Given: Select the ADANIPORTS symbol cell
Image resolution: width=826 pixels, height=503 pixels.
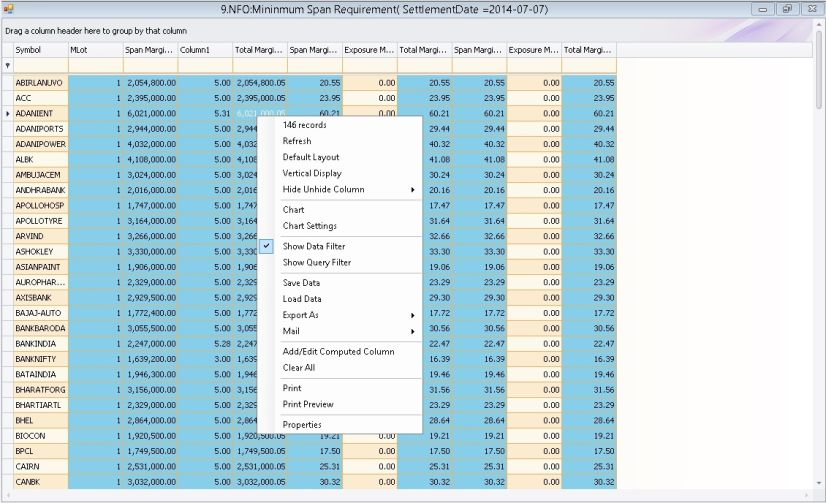Looking at the screenshot, I should click(41, 129).
